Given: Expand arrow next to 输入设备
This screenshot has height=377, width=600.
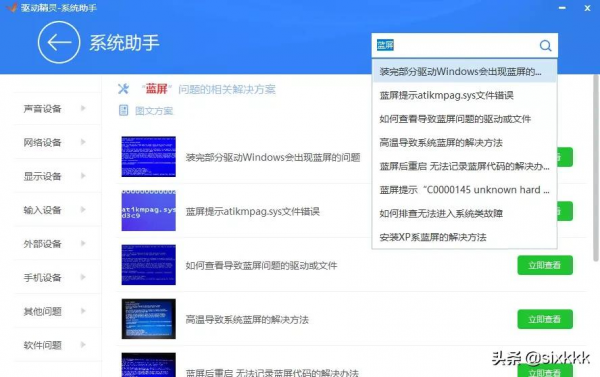Looking at the screenshot, I should pos(83,209).
